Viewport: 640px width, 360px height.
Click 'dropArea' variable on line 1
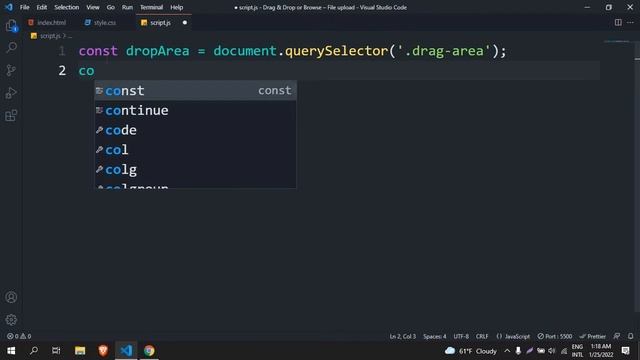click(158, 51)
